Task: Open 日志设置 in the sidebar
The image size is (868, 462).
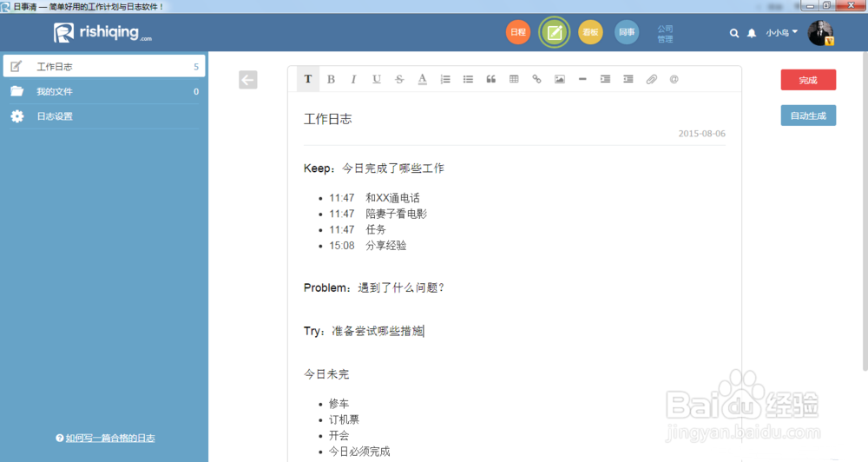Action: point(104,116)
